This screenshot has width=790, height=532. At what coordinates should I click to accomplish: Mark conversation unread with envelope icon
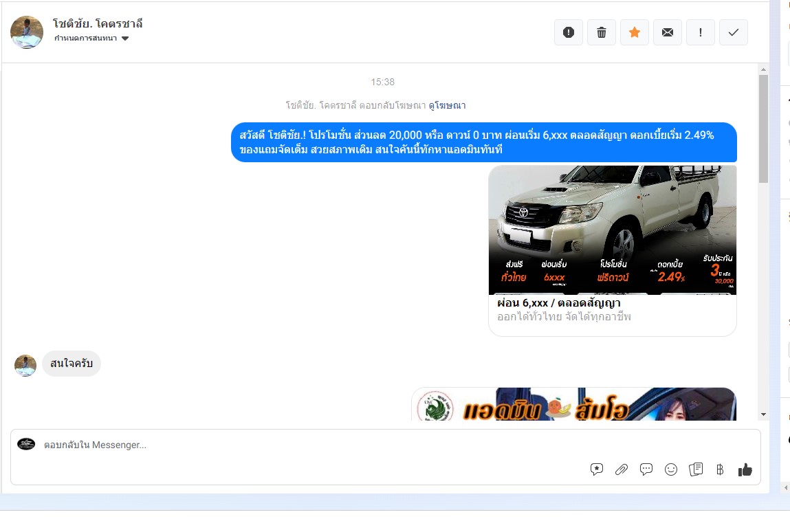coord(668,32)
